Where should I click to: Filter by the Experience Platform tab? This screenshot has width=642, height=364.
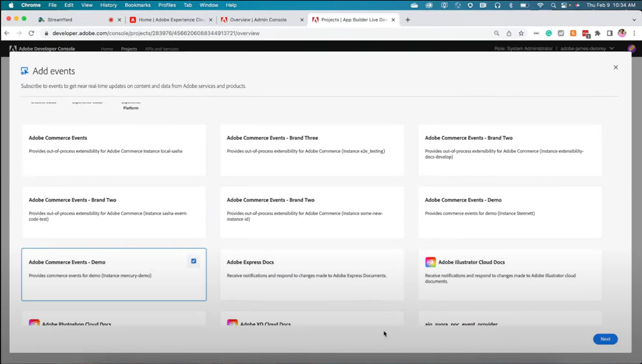131,105
